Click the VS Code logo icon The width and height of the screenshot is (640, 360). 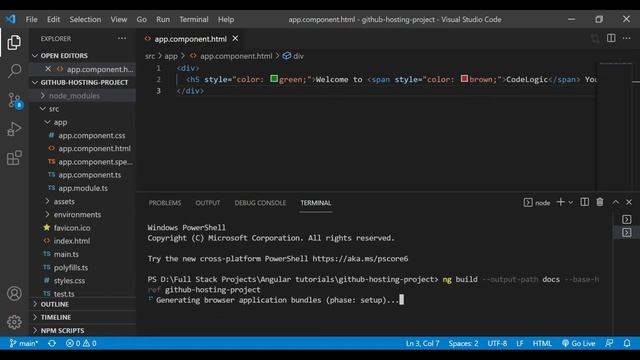point(11,19)
